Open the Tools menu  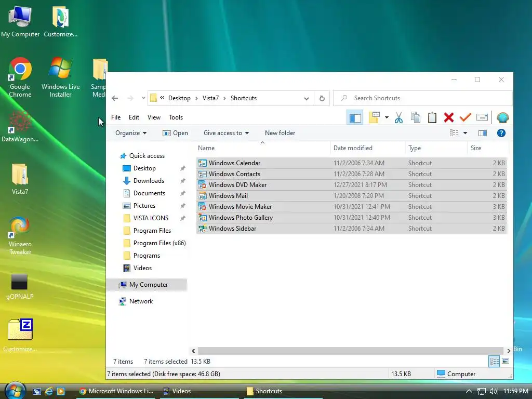click(176, 117)
